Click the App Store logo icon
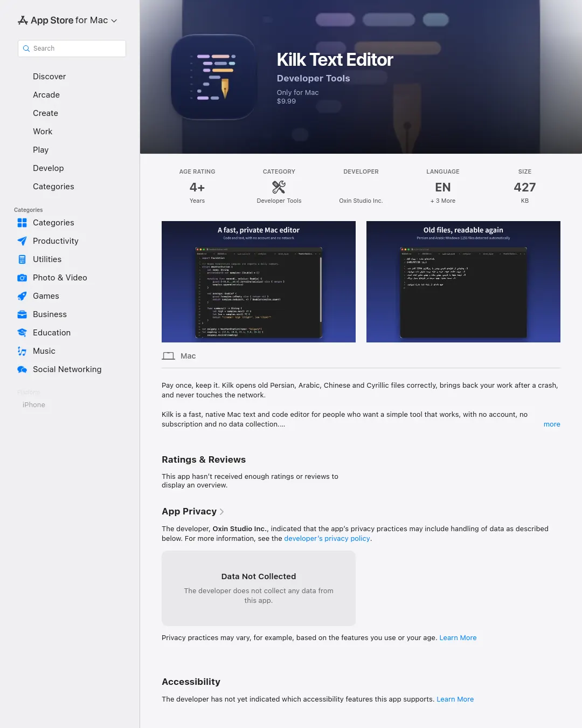 tap(23, 20)
